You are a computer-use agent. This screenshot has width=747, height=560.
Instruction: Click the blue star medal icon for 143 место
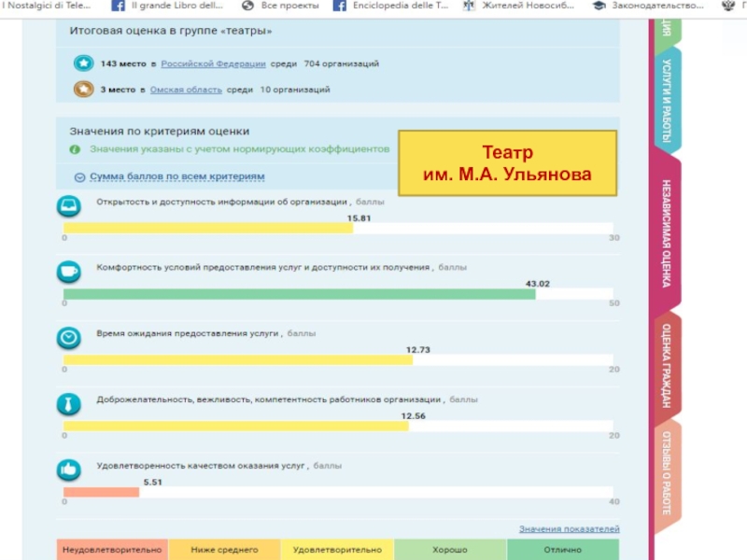(83, 63)
